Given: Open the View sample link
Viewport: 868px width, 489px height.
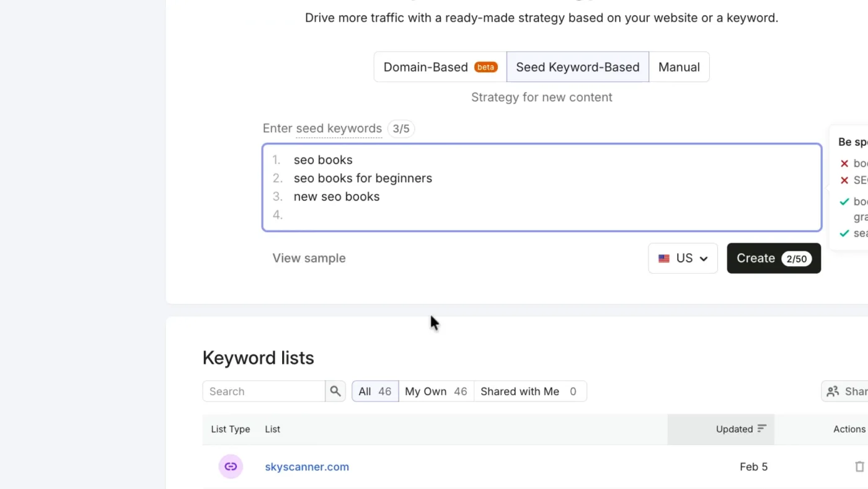Looking at the screenshot, I should [x=309, y=258].
